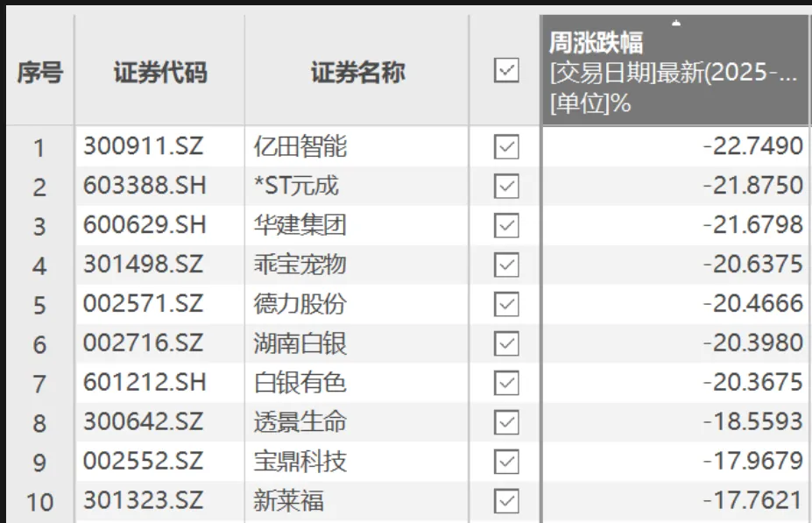The height and width of the screenshot is (523, 812).
Task: Deselect the 华建集团 row checkbox
Action: click(x=505, y=225)
